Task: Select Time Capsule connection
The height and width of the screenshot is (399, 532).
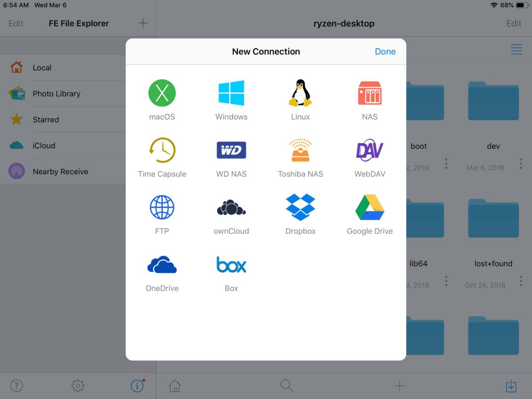Action: 162,157
